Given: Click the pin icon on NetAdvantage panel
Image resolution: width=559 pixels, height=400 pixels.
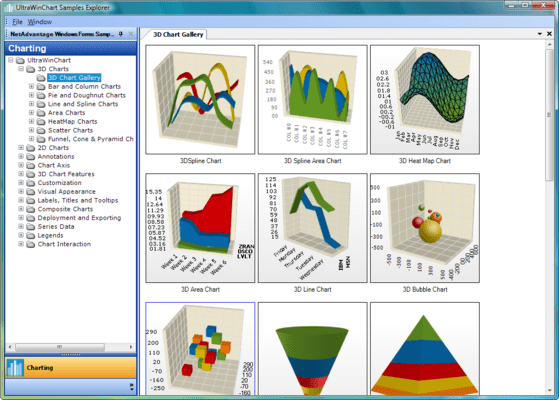Looking at the screenshot, I should tap(121, 34).
